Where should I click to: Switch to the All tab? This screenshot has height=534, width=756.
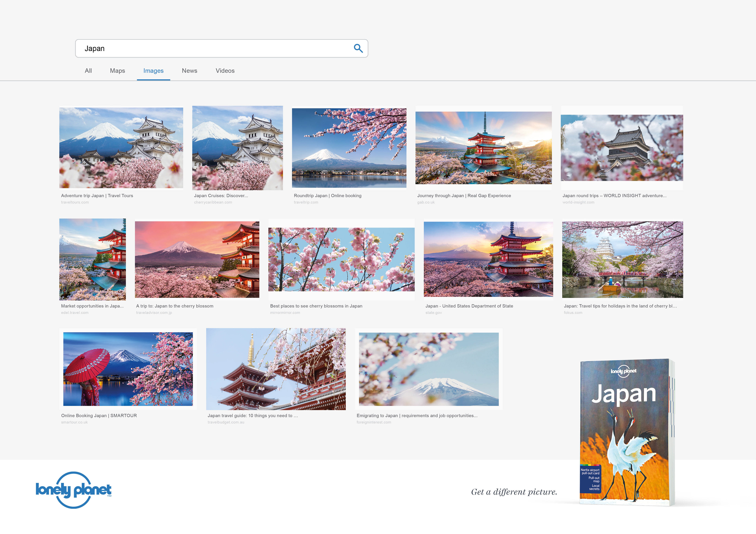click(x=88, y=71)
